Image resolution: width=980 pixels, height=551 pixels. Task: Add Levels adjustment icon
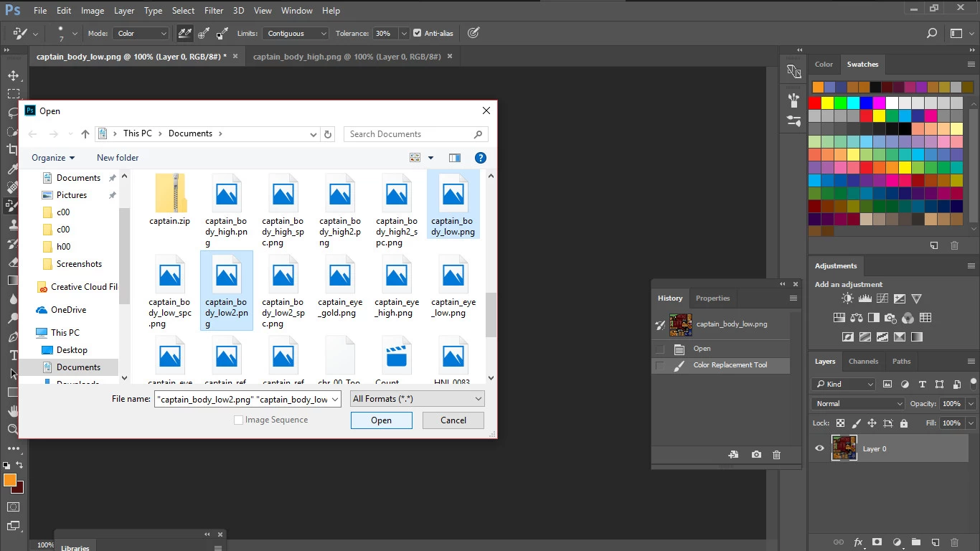[x=865, y=298]
